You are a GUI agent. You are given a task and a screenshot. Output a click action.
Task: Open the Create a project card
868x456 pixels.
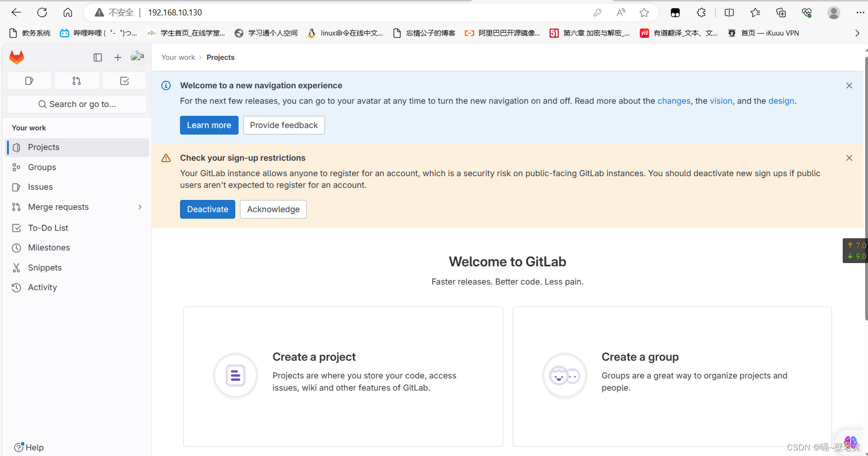[343, 377]
